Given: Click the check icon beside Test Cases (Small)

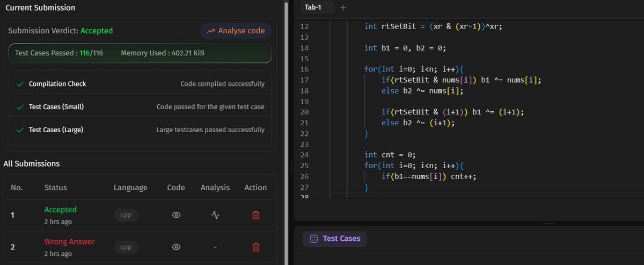Looking at the screenshot, I should 20,107.
